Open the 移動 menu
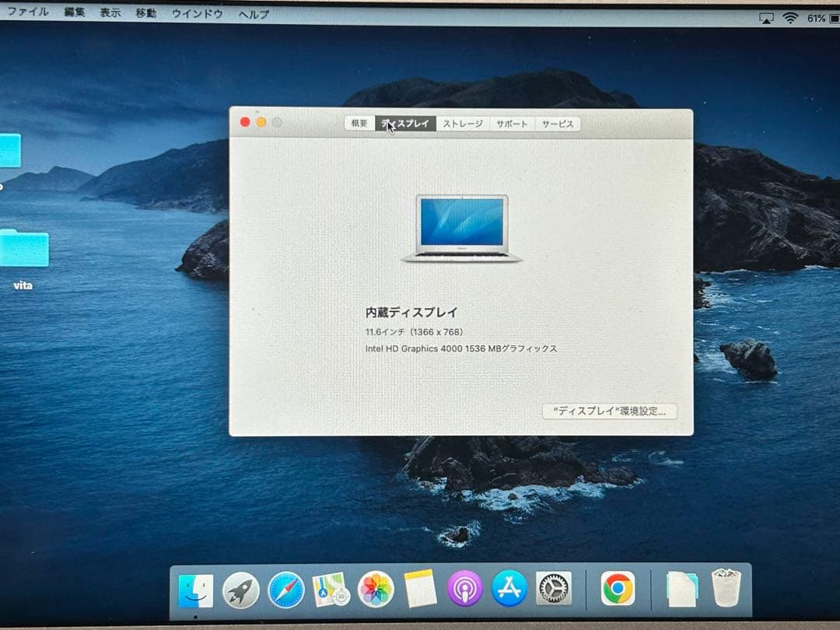840x630 pixels. 145,13
